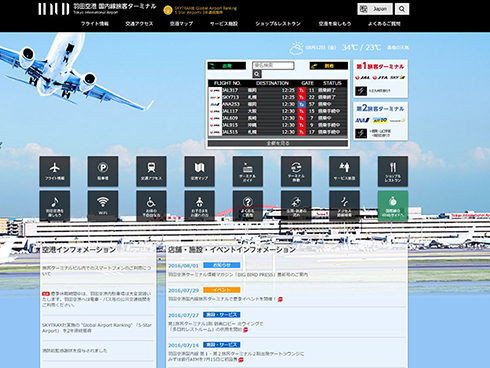
Task: Open the shops and restaurants navigation item
Action: pos(278,24)
